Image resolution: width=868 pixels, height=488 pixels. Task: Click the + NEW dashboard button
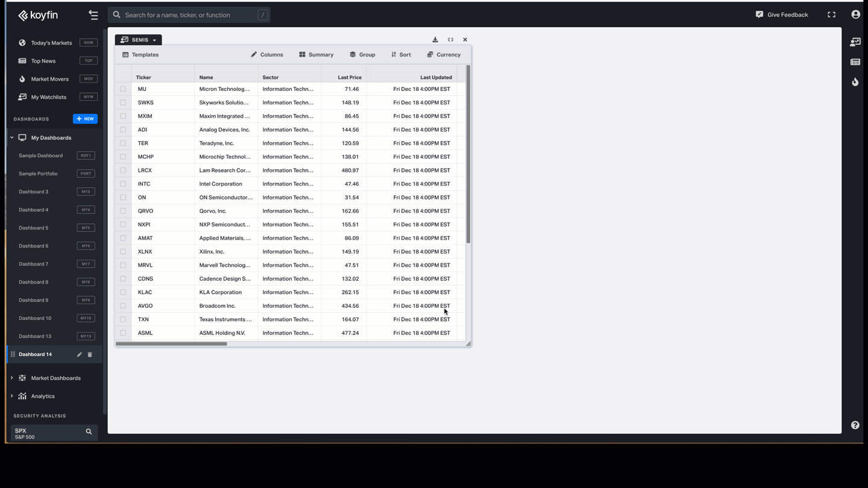pos(85,119)
